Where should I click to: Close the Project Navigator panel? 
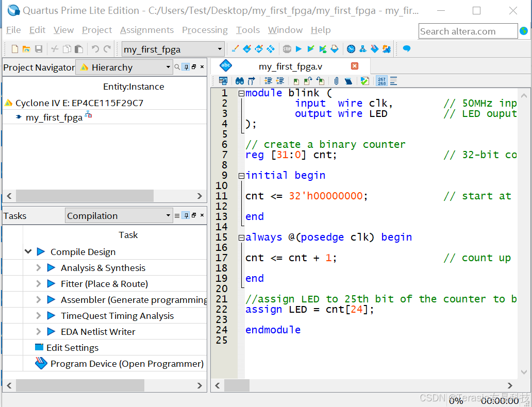(202, 67)
